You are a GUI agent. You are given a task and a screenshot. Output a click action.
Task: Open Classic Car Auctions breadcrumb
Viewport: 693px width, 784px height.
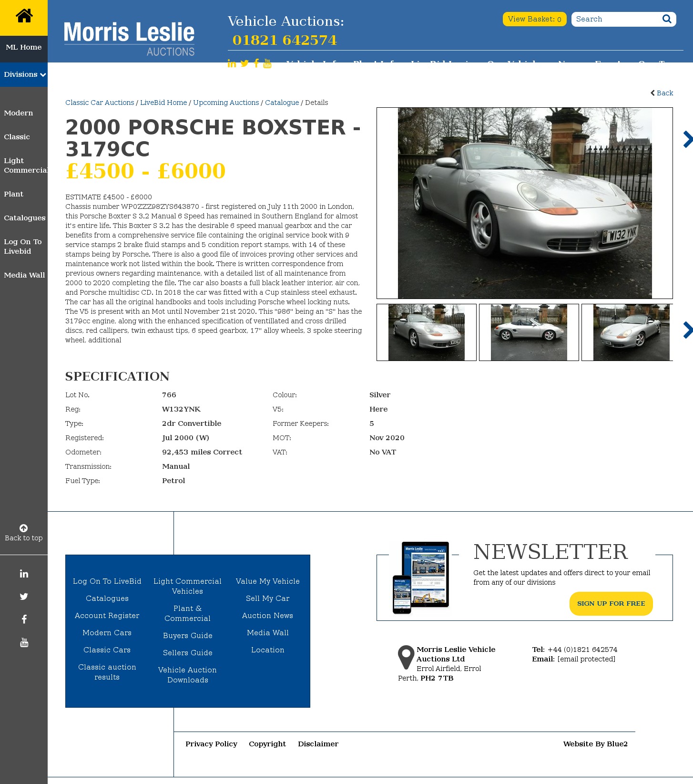coord(100,103)
